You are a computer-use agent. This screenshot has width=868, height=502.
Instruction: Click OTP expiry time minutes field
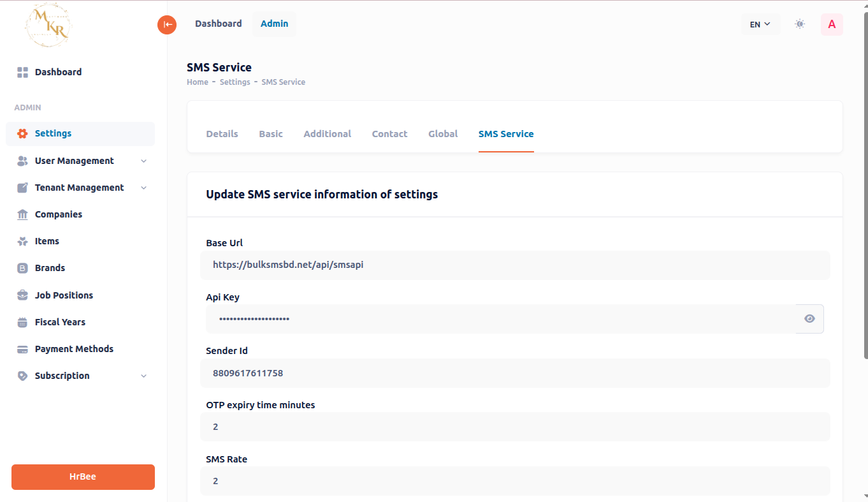[515, 427]
